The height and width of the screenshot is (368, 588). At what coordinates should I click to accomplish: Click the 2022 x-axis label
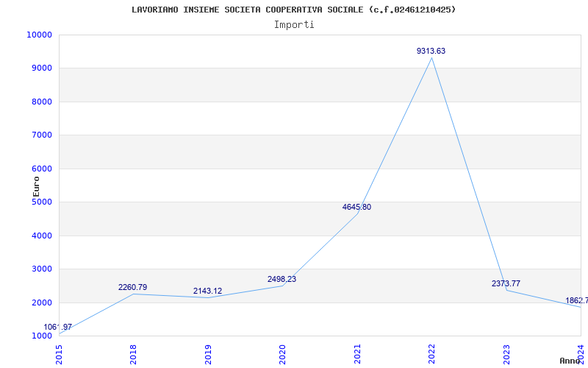(431, 354)
